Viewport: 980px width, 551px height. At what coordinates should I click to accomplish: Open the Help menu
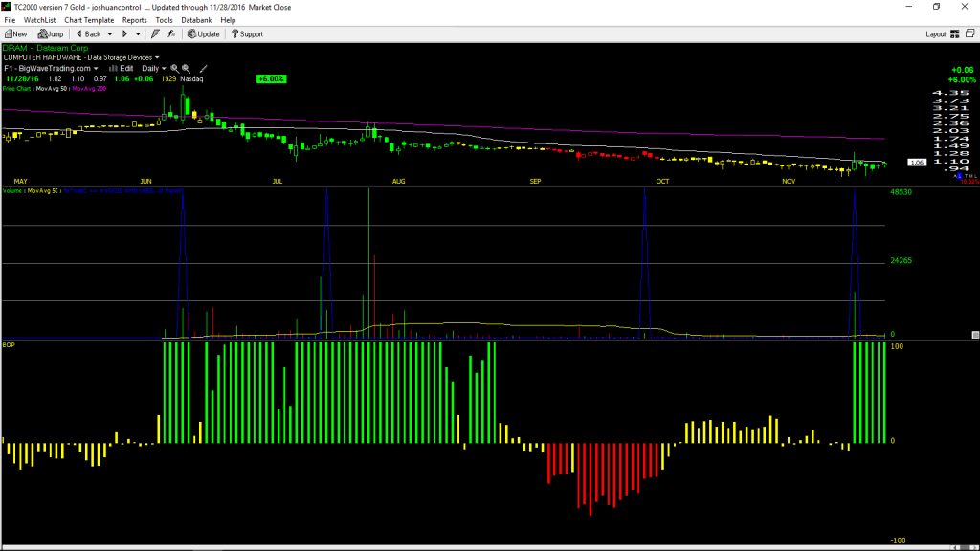pos(228,20)
